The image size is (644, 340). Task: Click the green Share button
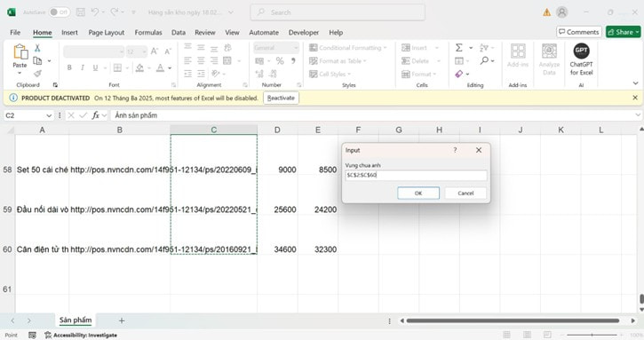(623, 32)
